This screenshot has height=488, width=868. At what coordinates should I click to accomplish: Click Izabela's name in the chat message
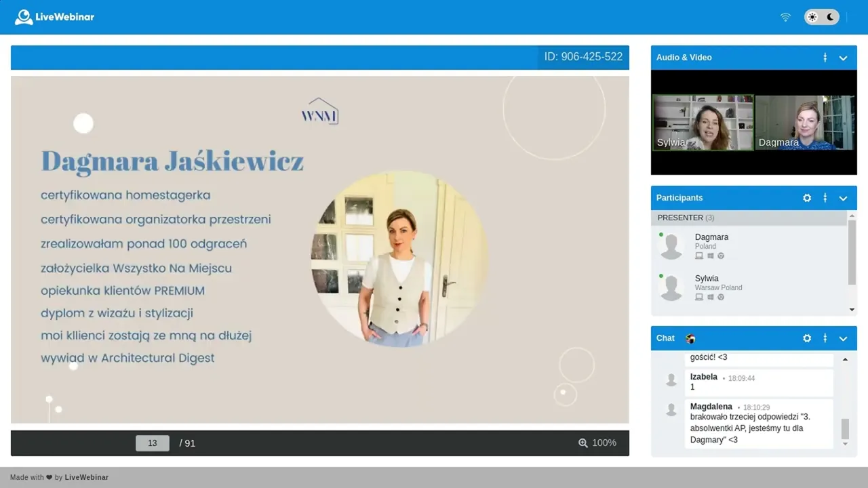tap(704, 377)
